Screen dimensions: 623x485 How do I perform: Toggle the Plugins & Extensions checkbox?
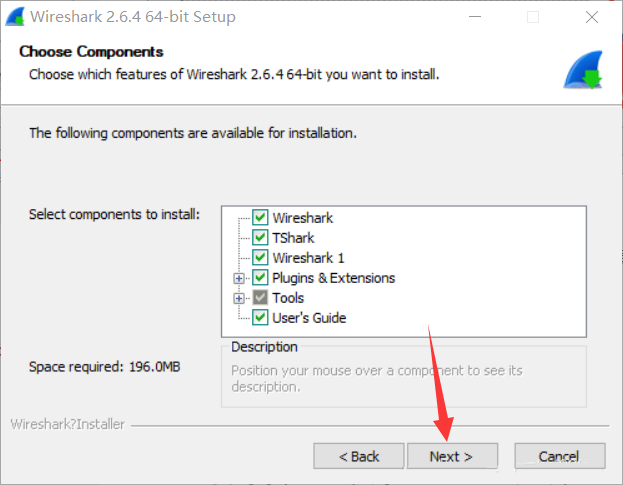click(260, 277)
